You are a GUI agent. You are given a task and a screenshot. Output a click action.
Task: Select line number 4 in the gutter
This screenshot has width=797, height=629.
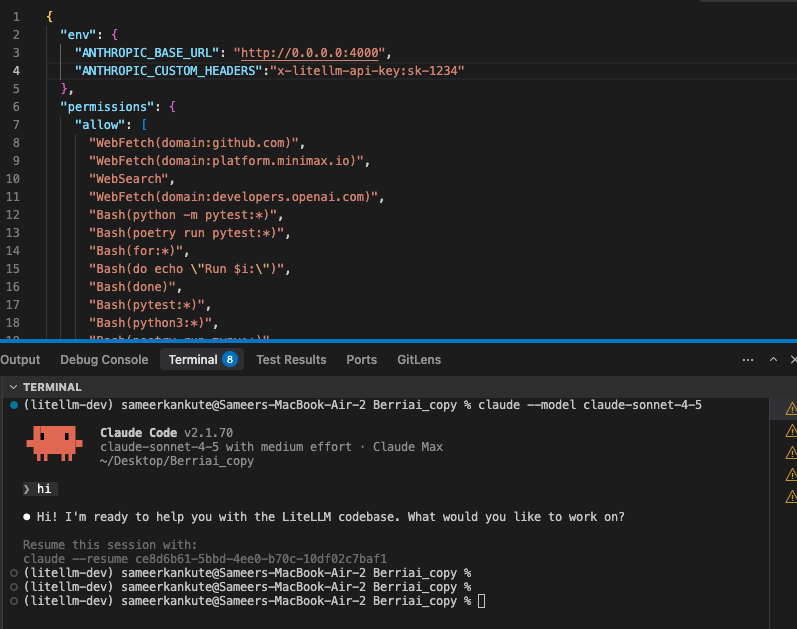point(16,71)
